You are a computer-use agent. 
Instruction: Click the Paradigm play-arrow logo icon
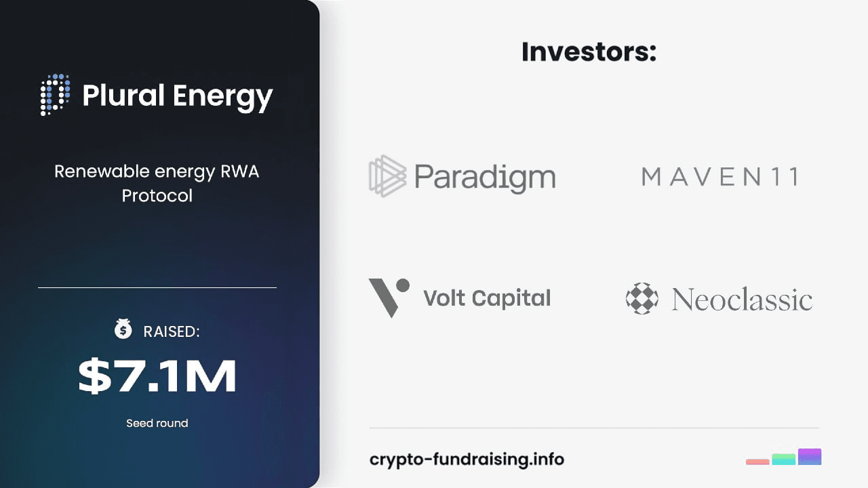tap(388, 176)
